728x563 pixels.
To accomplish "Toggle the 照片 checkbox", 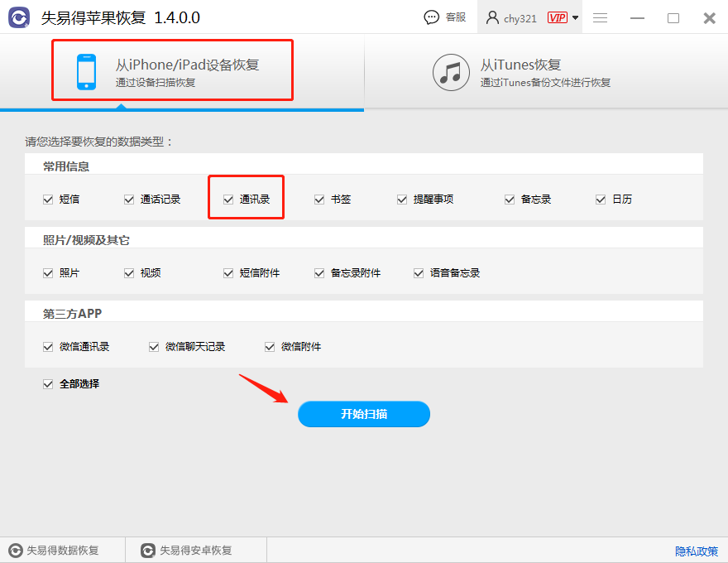I will pyautogui.click(x=48, y=273).
